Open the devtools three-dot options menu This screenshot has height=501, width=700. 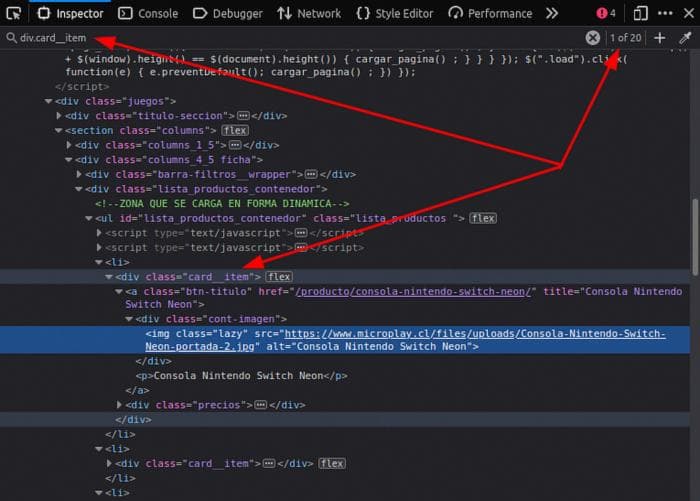665,13
